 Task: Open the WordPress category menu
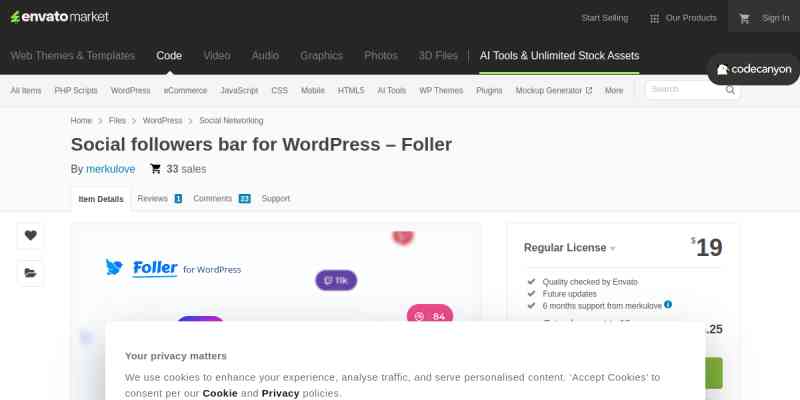click(x=130, y=90)
